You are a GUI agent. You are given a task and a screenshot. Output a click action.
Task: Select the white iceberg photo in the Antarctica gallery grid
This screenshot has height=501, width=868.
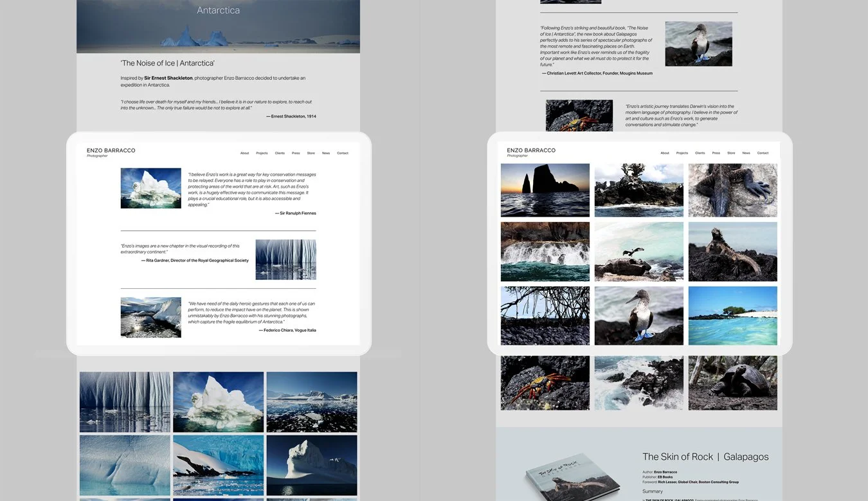(x=218, y=402)
